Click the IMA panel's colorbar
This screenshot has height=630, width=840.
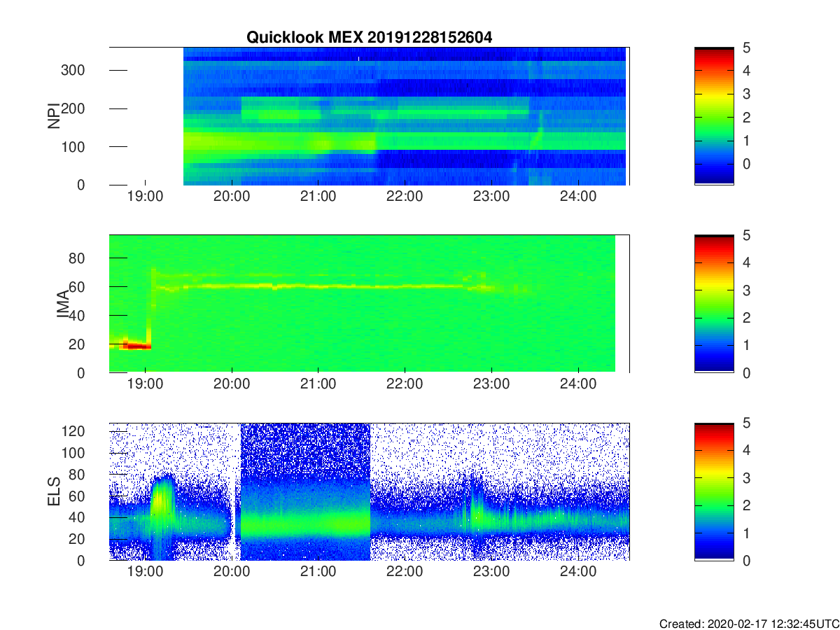pos(714,304)
